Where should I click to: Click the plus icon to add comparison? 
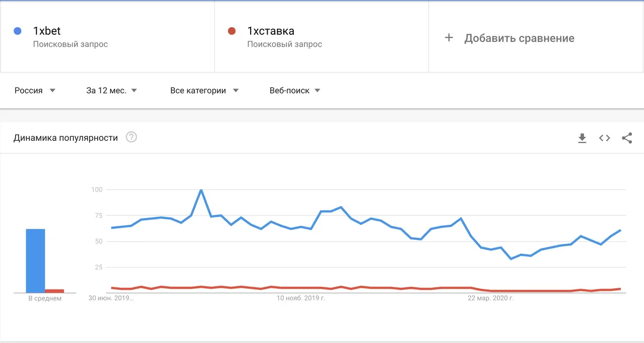(x=449, y=38)
